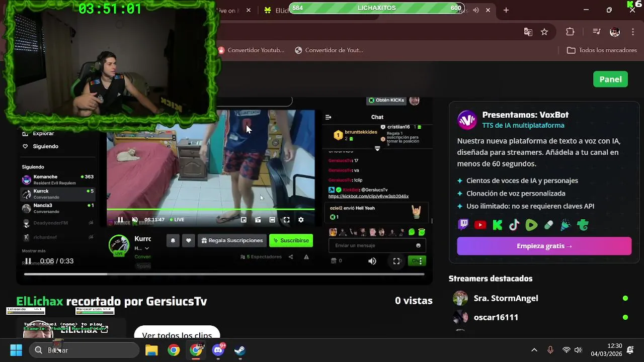Open DeadyenderFM in Siguiendo list
Viewport: 644px width, 362px height.
(58, 223)
